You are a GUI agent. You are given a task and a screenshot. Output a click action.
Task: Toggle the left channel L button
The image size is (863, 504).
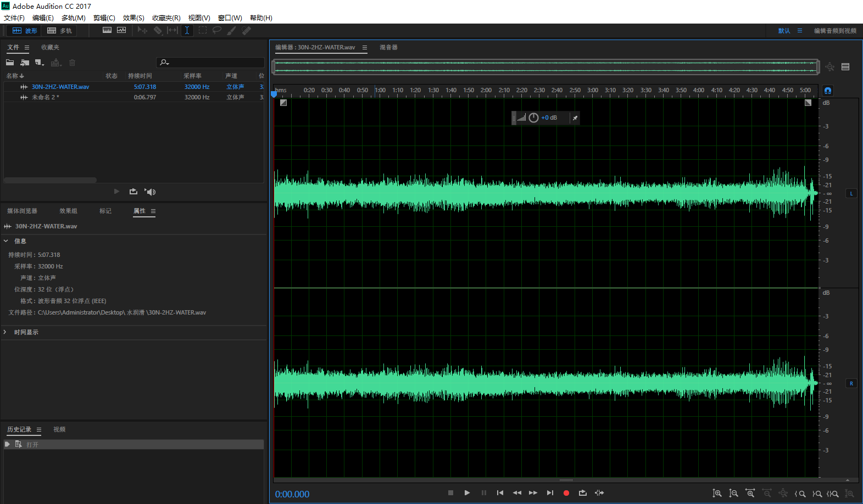pyautogui.click(x=851, y=193)
